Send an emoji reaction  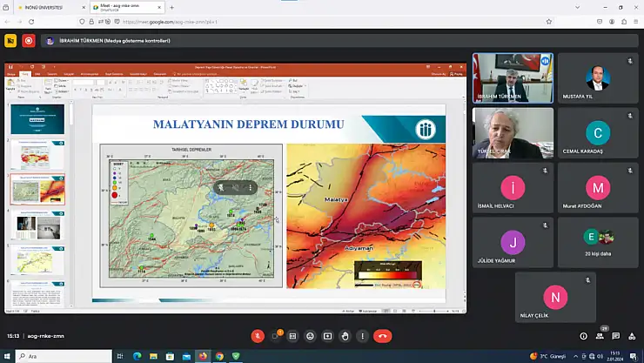(x=310, y=336)
